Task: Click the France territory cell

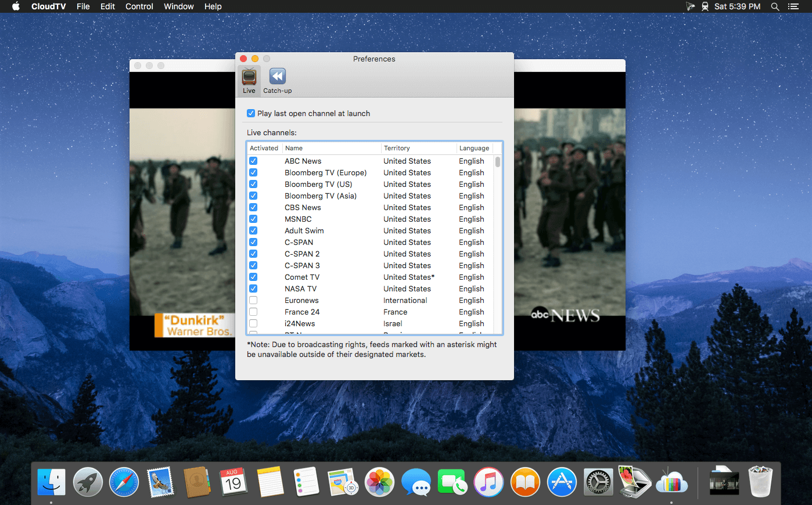Action: point(396,312)
